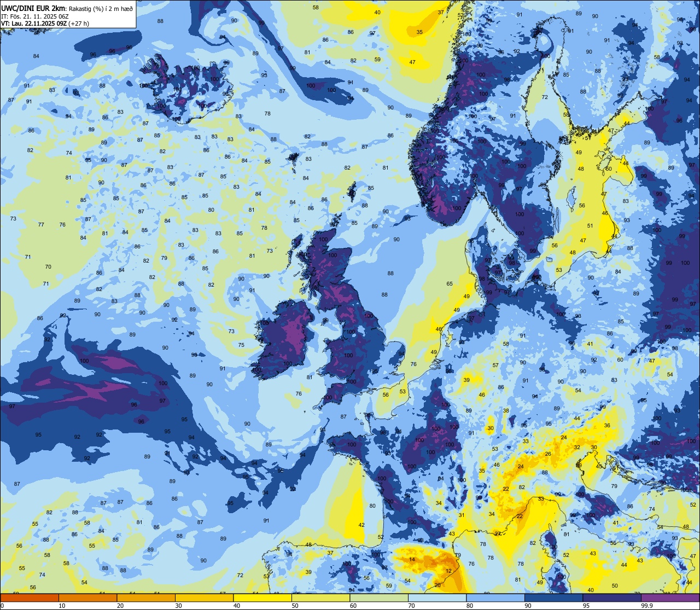Click the golden 30–40 legend swatch
This screenshot has height=610, width=700.
click(x=204, y=598)
